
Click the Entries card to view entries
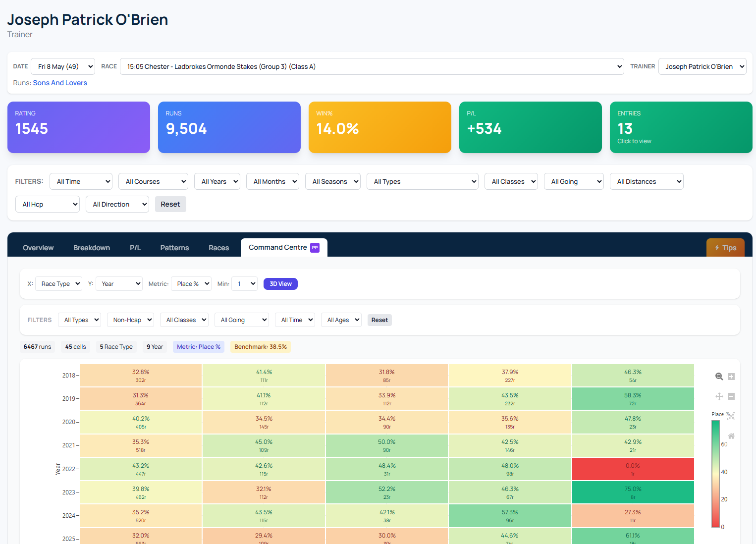[x=681, y=127]
